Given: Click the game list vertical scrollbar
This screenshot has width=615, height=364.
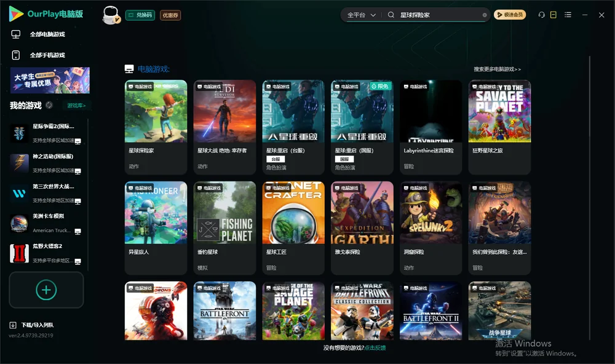Looking at the screenshot, I should [590, 198].
